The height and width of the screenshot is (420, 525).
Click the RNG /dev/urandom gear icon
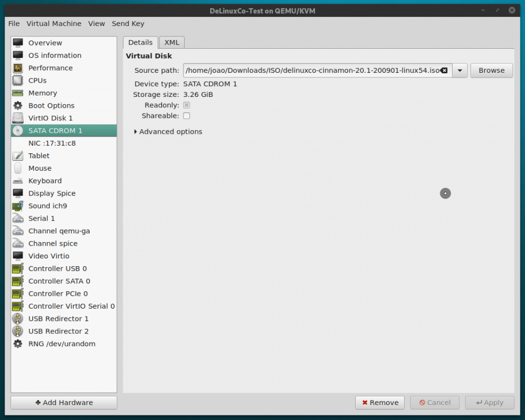(x=19, y=344)
